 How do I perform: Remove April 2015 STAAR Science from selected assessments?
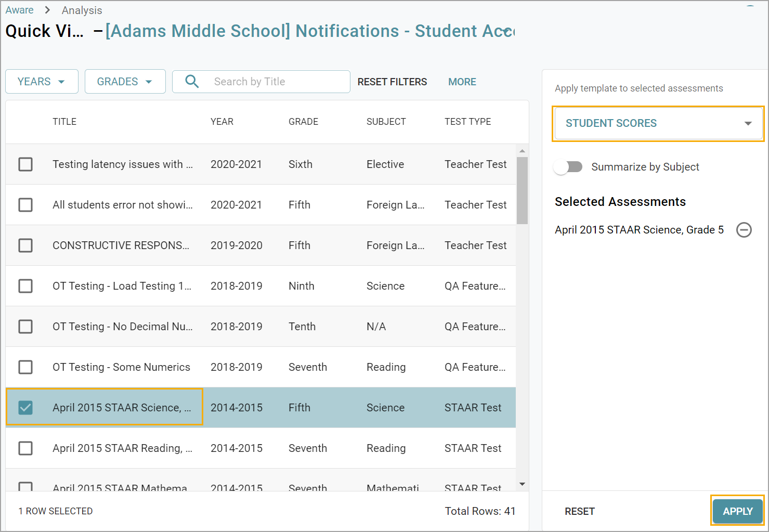click(x=744, y=230)
